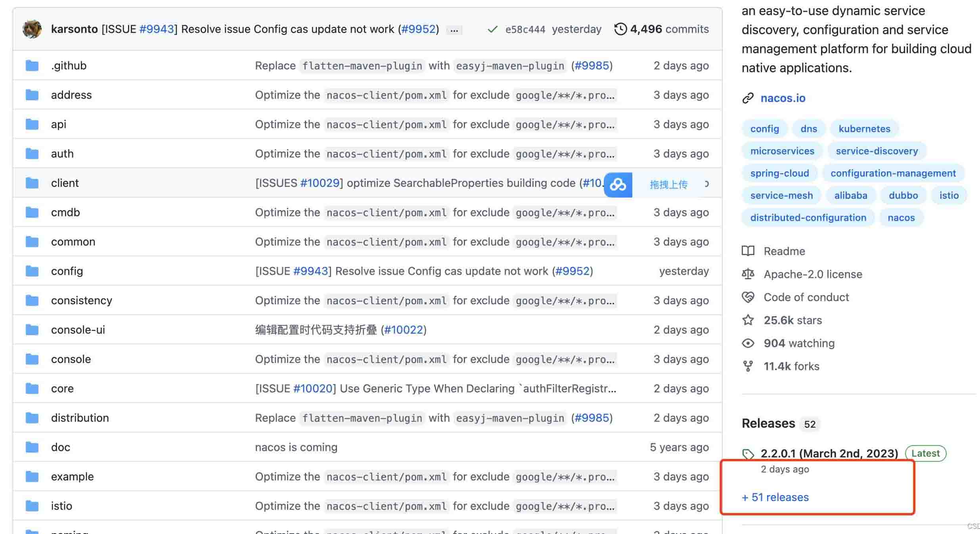Open the common directory

[73, 242]
